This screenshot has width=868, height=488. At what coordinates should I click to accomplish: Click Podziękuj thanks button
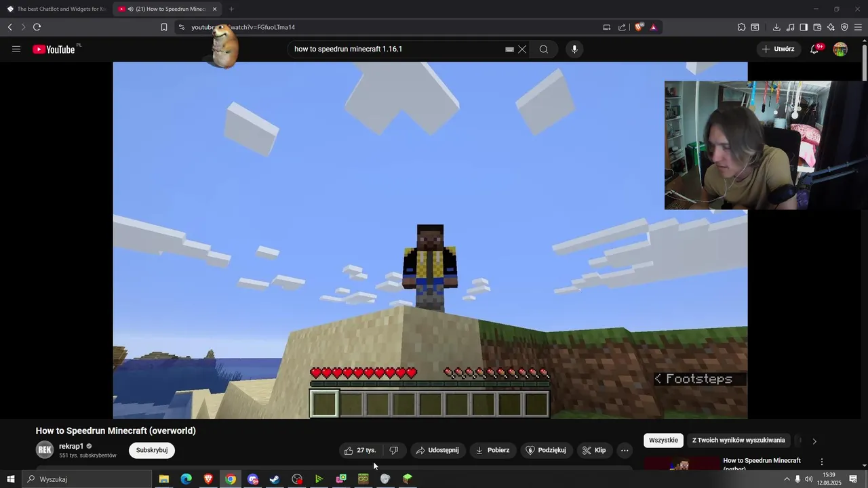point(546,450)
